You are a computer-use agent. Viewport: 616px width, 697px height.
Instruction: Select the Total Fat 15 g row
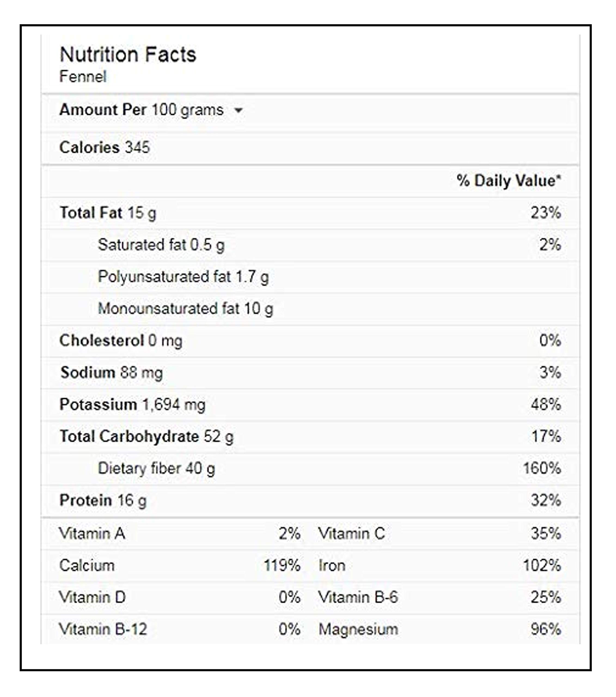[x=310, y=213]
